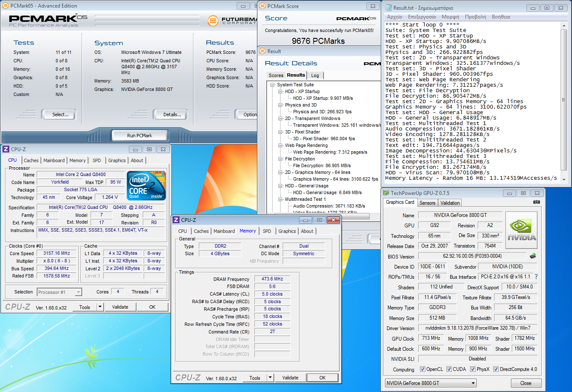Screen dimensions: 572x392
Task: Click the GPU-Z screenshot camera icon
Action: pos(536,202)
